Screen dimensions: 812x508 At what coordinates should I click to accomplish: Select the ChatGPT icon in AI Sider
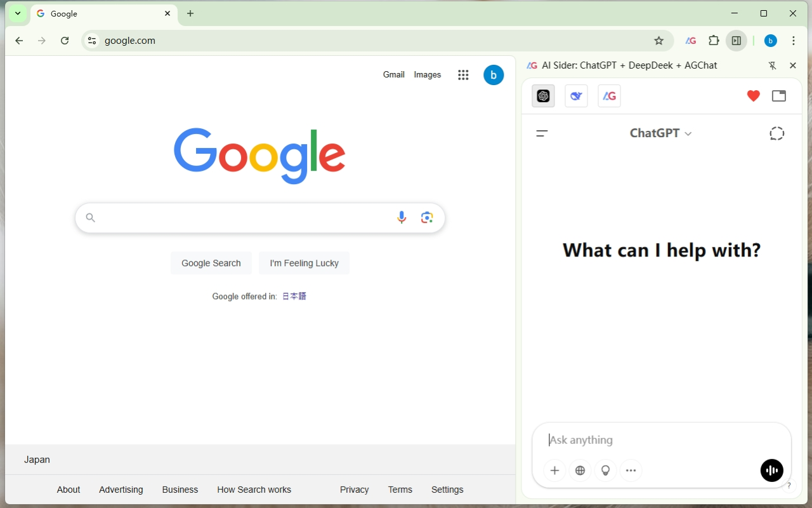click(x=543, y=96)
